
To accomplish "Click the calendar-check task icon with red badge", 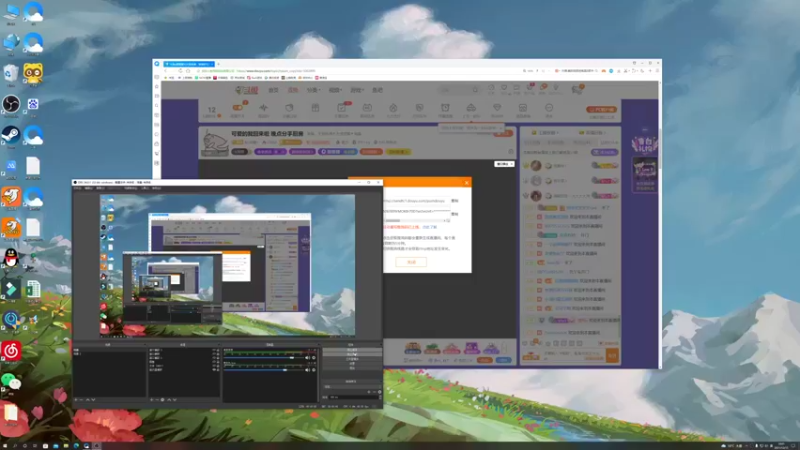I will [341, 108].
